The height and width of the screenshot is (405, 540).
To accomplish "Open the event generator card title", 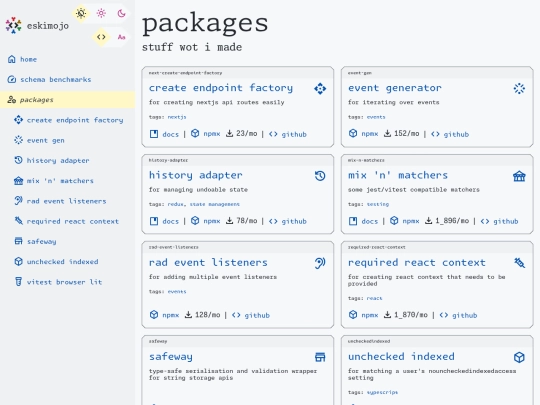I will (x=395, y=88).
